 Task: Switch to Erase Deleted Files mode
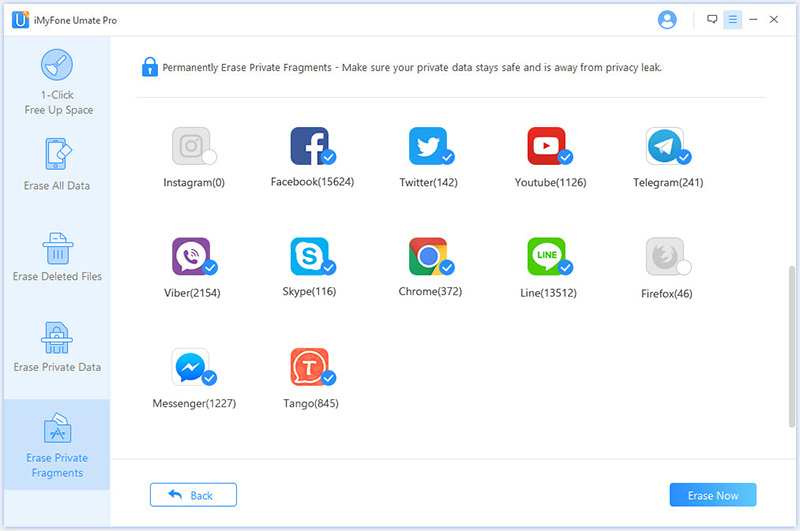(x=57, y=257)
